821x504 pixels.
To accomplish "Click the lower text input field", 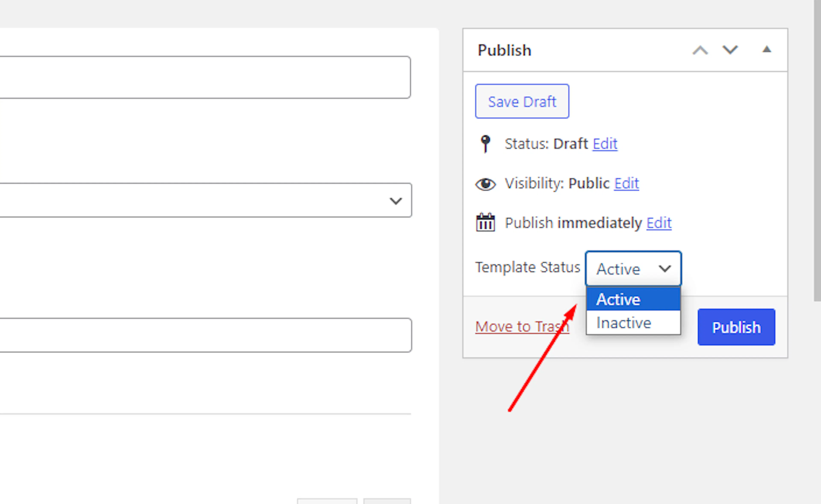I will (206, 335).
